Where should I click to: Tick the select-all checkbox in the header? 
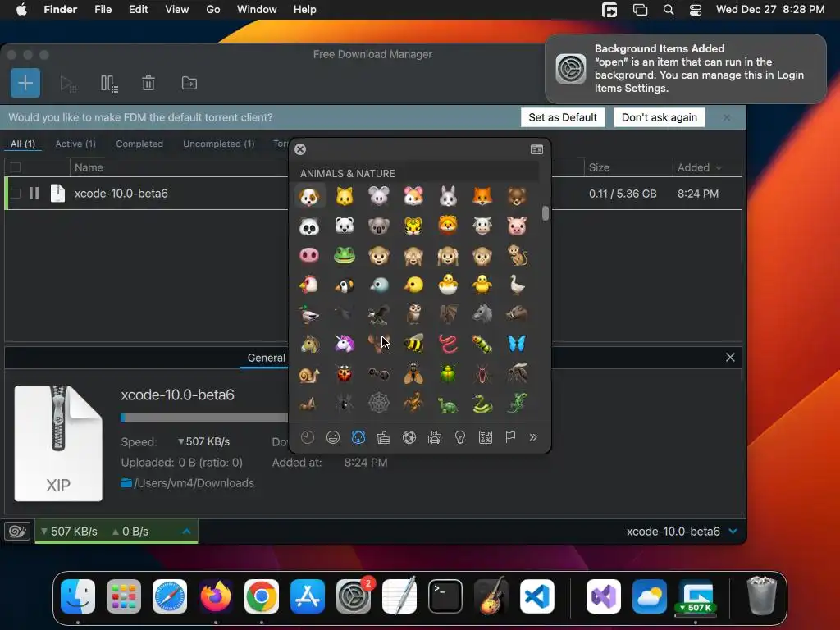(x=16, y=167)
